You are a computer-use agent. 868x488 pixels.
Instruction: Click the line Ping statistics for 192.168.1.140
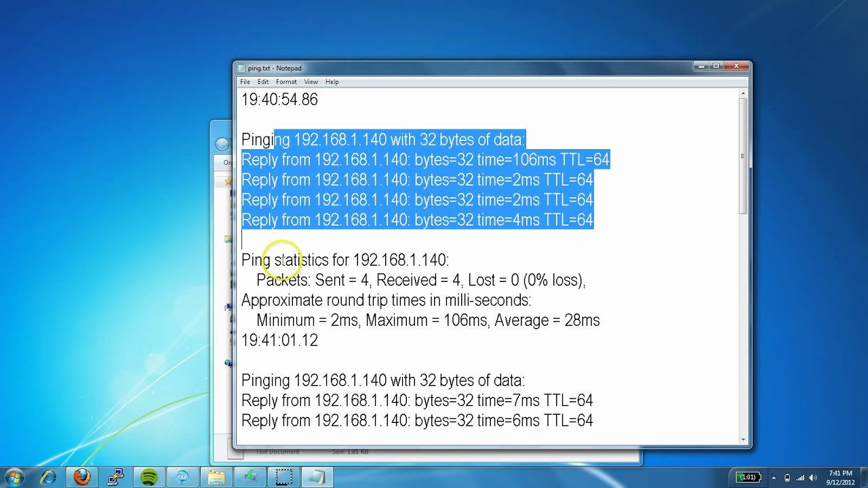click(x=344, y=260)
